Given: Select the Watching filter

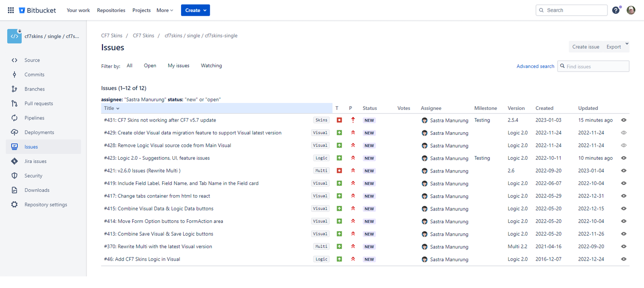Looking at the screenshot, I should click(211, 66).
